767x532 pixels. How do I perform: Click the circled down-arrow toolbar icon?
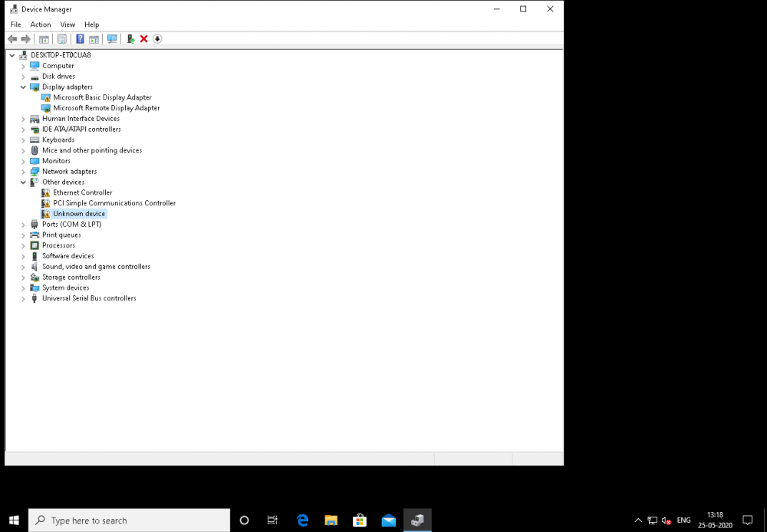click(157, 39)
